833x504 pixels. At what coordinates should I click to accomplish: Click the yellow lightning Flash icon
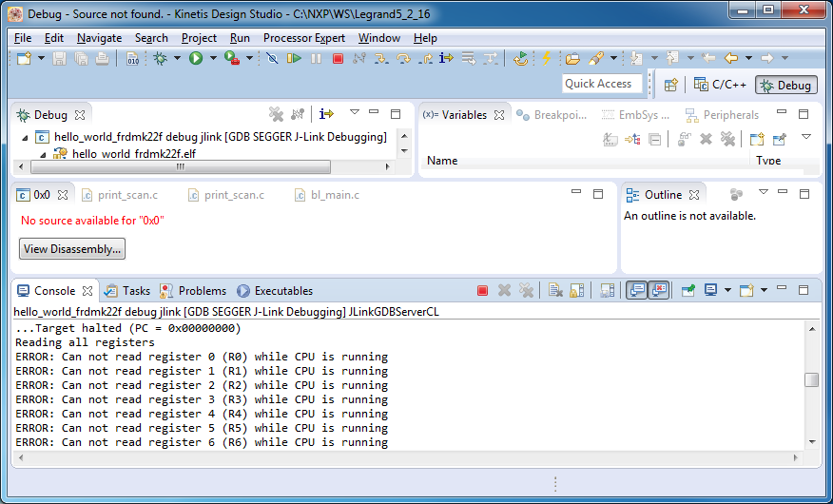pyautogui.click(x=546, y=58)
